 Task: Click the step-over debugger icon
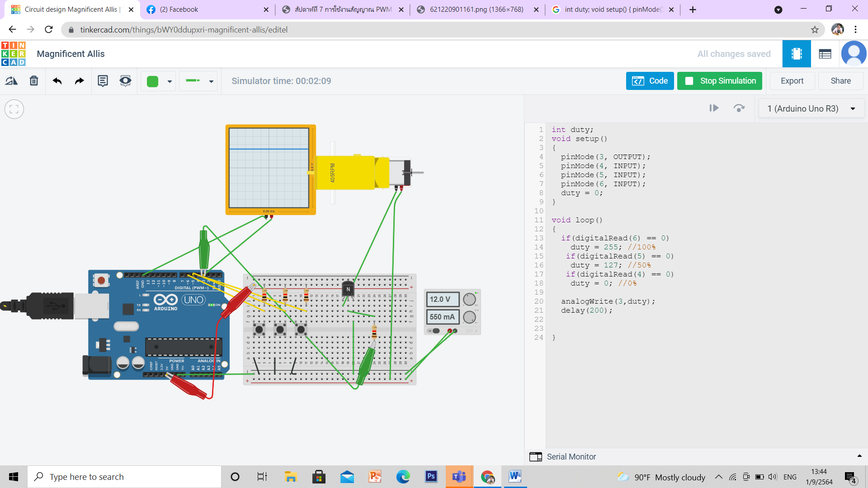pos(739,108)
